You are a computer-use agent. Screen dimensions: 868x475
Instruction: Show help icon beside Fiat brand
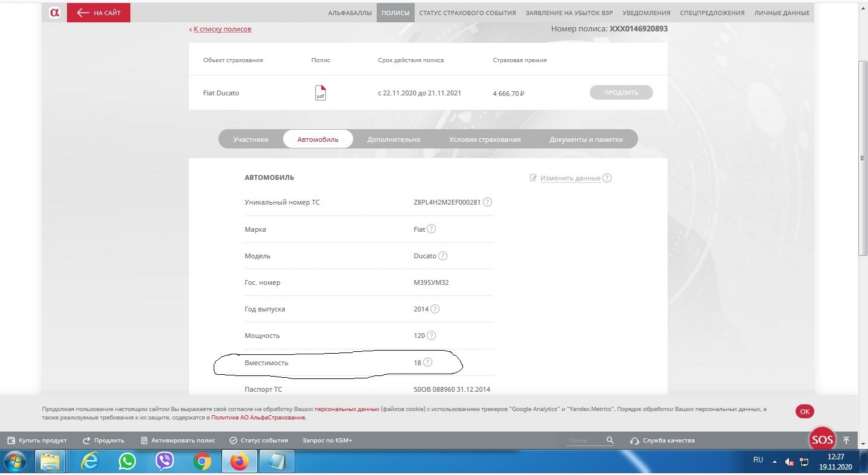pos(432,229)
